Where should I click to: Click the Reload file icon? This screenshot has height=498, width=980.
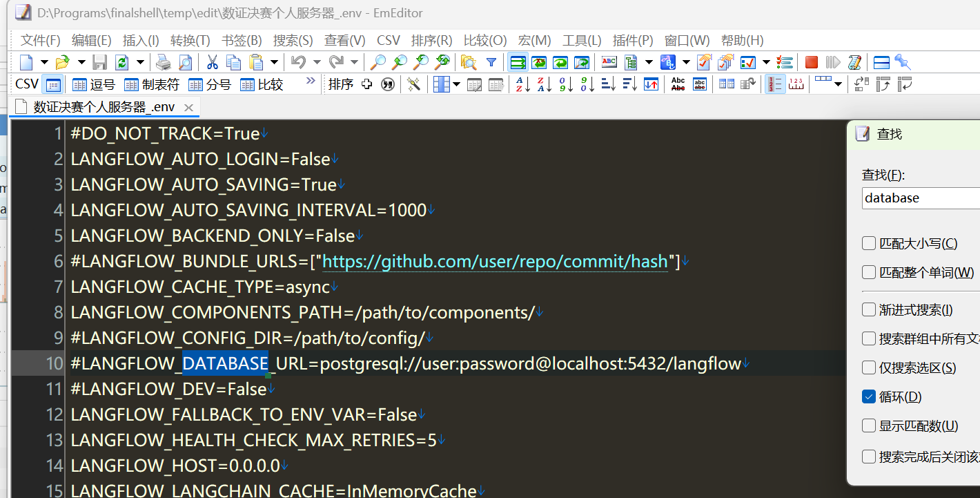click(x=121, y=62)
